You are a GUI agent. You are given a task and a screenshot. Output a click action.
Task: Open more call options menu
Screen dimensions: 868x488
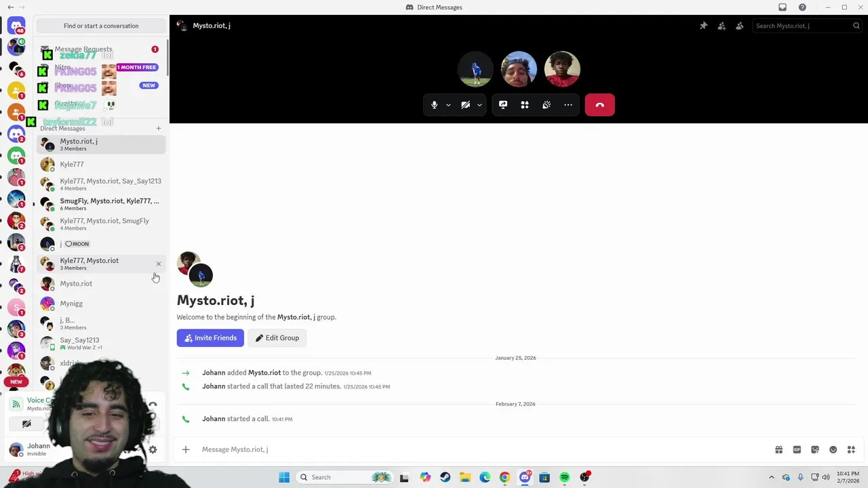[568, 105]
